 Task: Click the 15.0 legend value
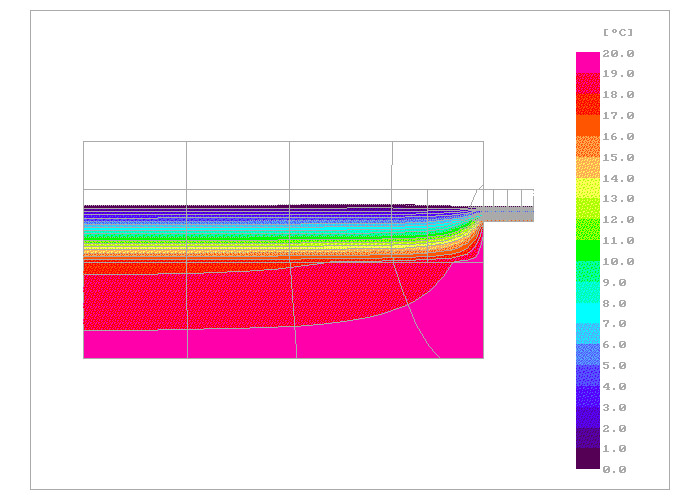618,158
